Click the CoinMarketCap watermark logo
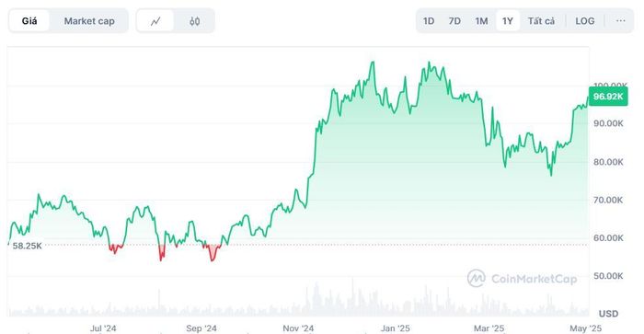Image resolution: width=644 pixels, height=334 pixels. tap(522, 279)
